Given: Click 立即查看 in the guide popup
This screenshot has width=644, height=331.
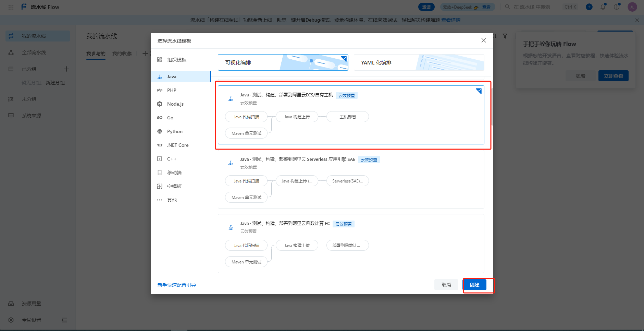Looking at the screenshot, I should pos(614,76).
